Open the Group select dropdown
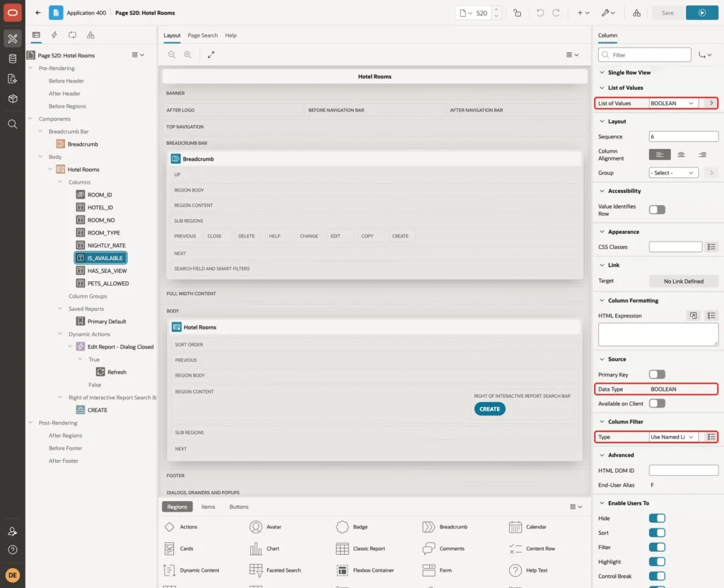724x588 pixels. click(673, 172)
